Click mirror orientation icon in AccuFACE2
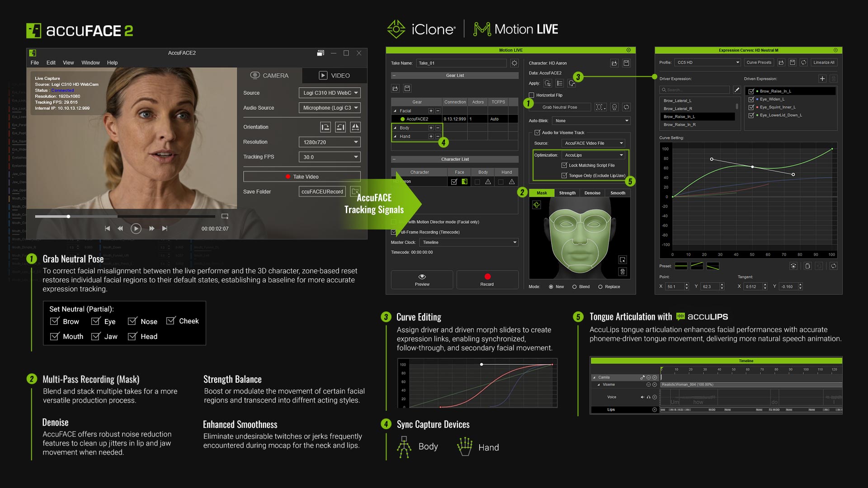Viewport: 868px width, 488px height. coord(356,127)
